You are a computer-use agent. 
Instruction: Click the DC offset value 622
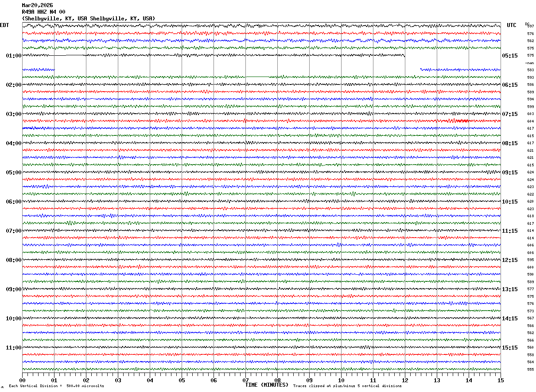tap(530, 194)
